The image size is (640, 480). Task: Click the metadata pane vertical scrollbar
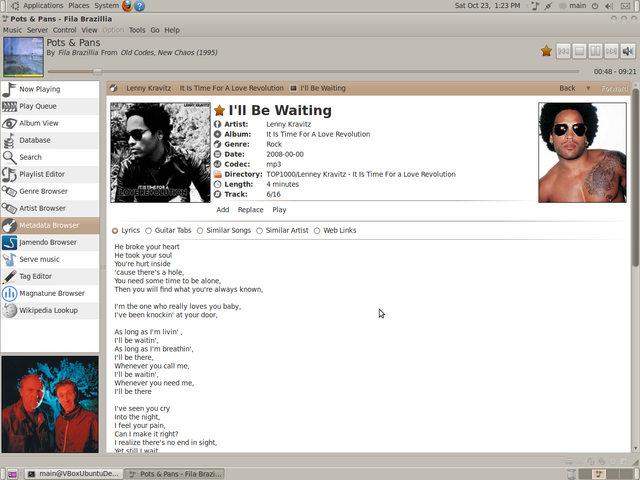pos(635,178)
